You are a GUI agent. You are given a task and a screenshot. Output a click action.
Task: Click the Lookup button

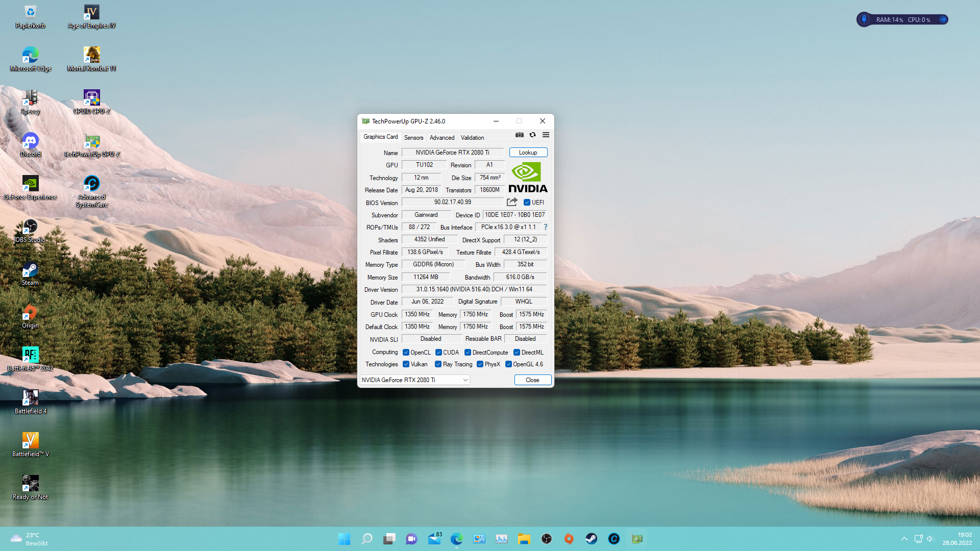pyautogui.click(x=528, y=153)
